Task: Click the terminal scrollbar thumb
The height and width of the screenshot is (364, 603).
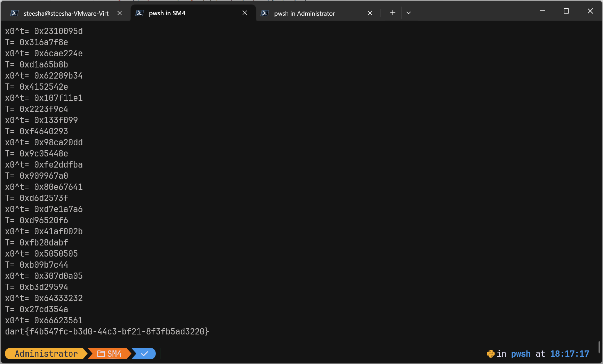Action: point(599,347)
